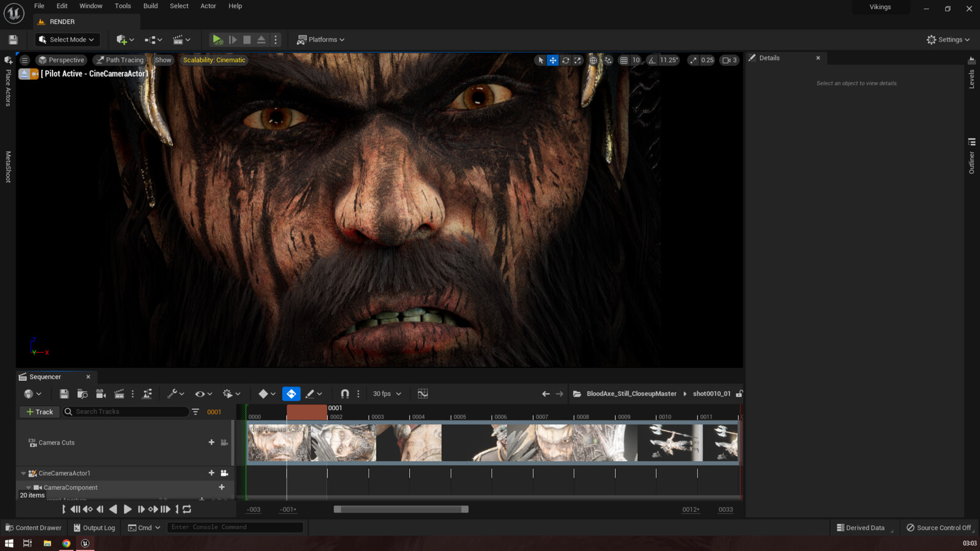Open the Platforms dropdown
Screen dimensions: 980x551
pos(320,40)
